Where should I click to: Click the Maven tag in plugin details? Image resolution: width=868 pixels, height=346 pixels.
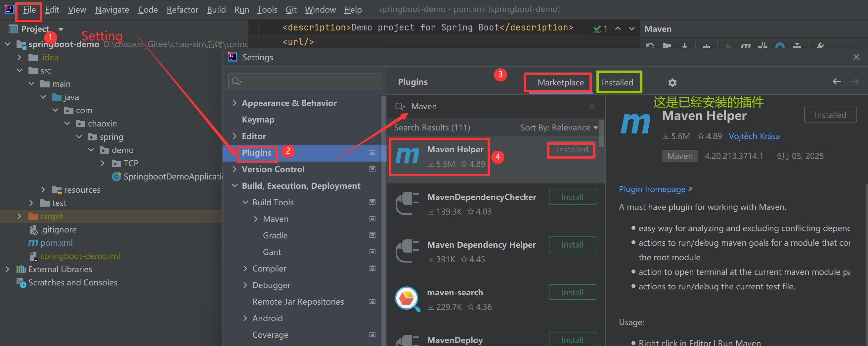click(x=680, y=156)
